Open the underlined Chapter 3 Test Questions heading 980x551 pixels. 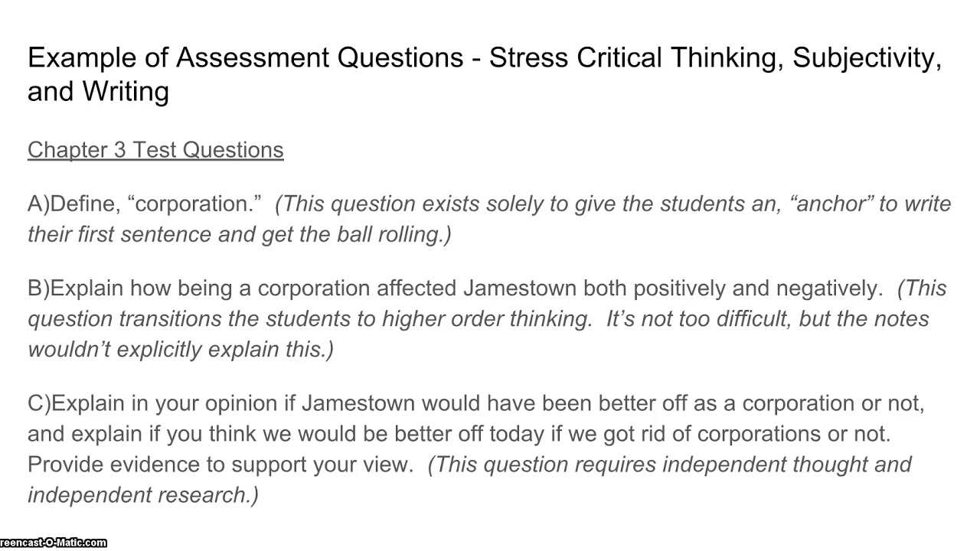[x=155, y=150]
